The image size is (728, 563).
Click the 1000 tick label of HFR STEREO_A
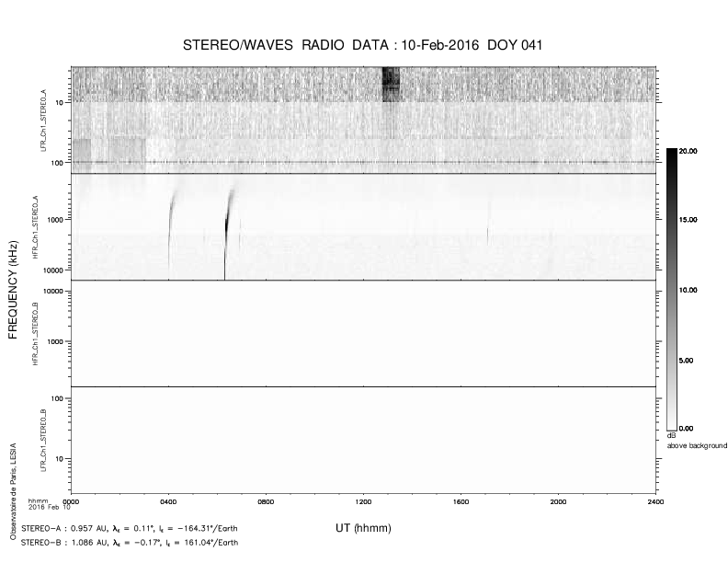[x=55, y=220]
